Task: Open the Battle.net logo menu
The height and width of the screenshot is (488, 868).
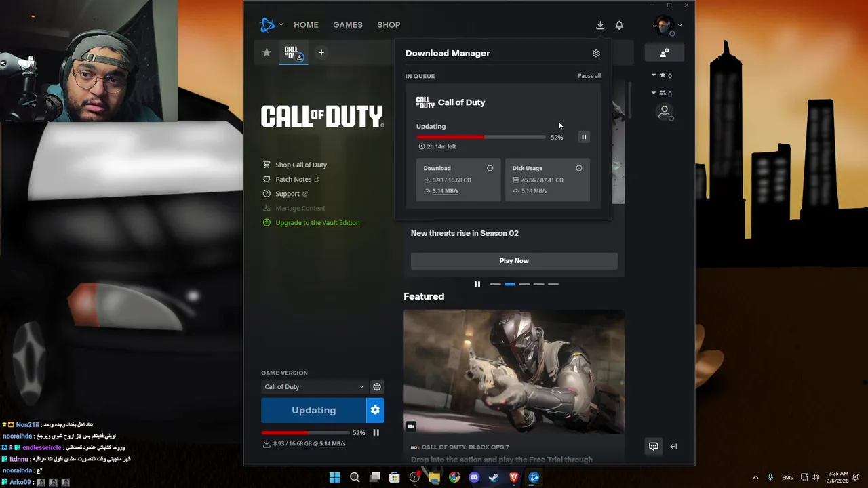Action: (x=271, y=25)
